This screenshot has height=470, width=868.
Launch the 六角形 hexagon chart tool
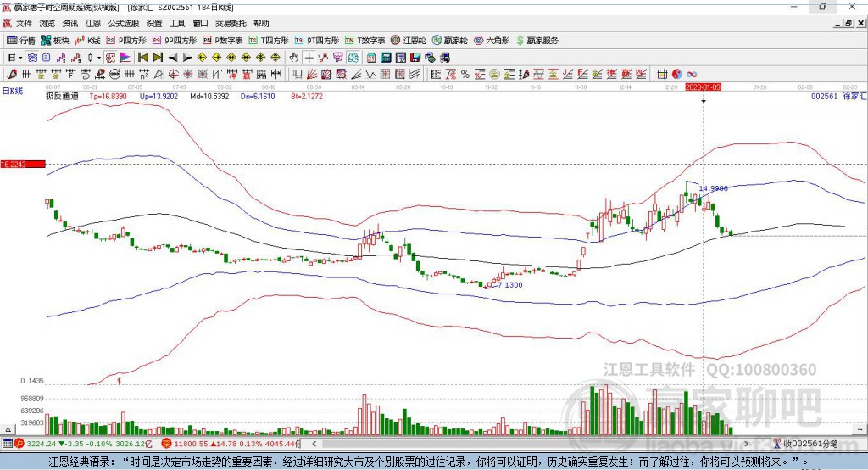click(x=491, y=40)
